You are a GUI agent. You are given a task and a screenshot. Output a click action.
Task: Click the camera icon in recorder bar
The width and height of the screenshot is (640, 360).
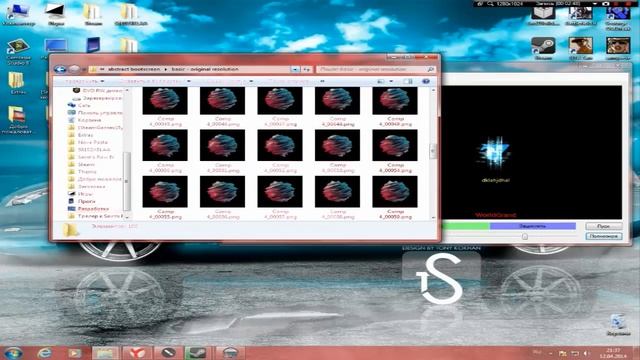[x=606, y=3]
